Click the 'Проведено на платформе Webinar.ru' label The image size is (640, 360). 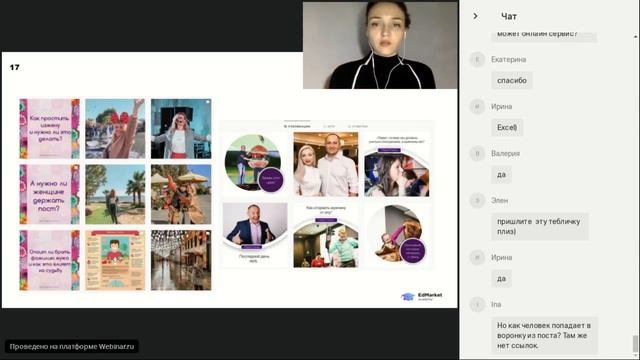(72, 347)
